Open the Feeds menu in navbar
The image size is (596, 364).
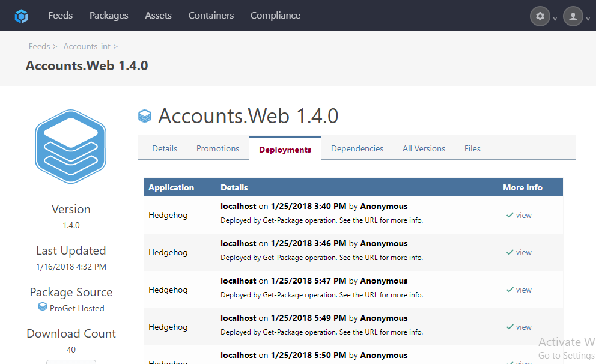click(x=61, y=16)
